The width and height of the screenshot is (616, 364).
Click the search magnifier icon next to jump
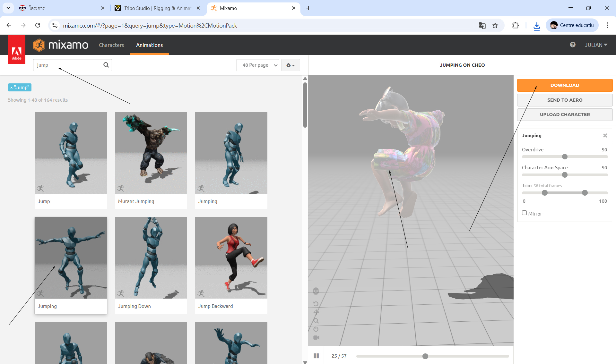tap(106, 65)
